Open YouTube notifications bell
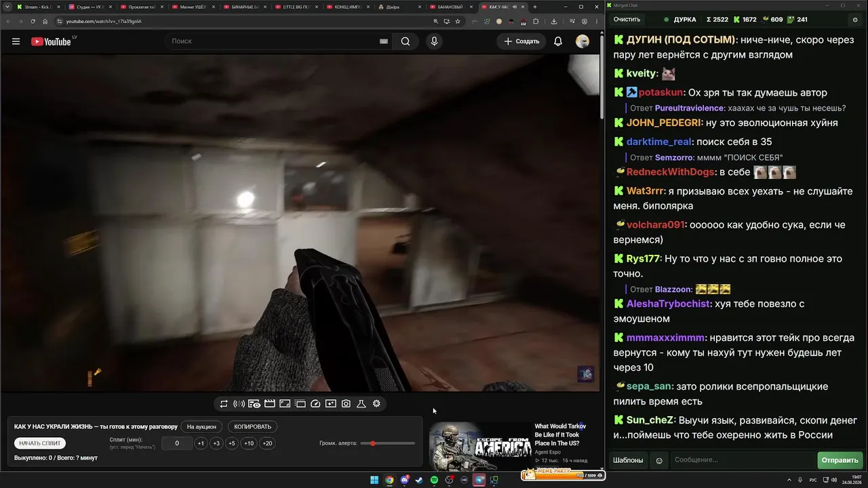868x488 pixels. (558, 41)
